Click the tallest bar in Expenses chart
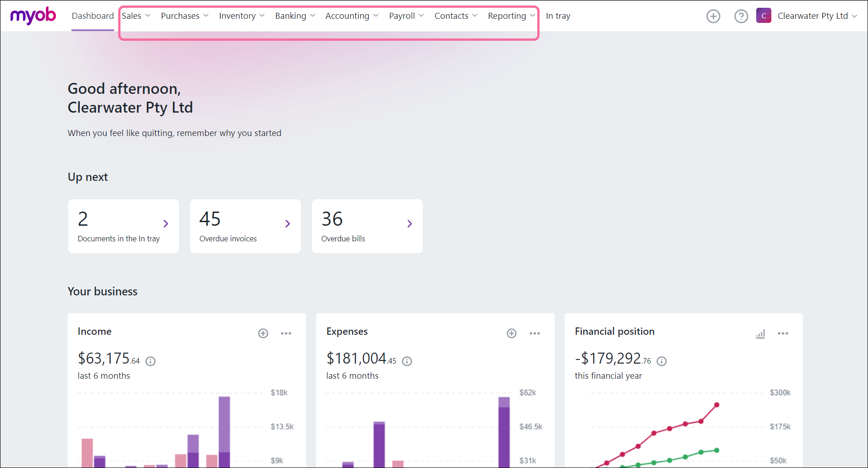Viewport: 868px width, 468px height. coord(504,432)
